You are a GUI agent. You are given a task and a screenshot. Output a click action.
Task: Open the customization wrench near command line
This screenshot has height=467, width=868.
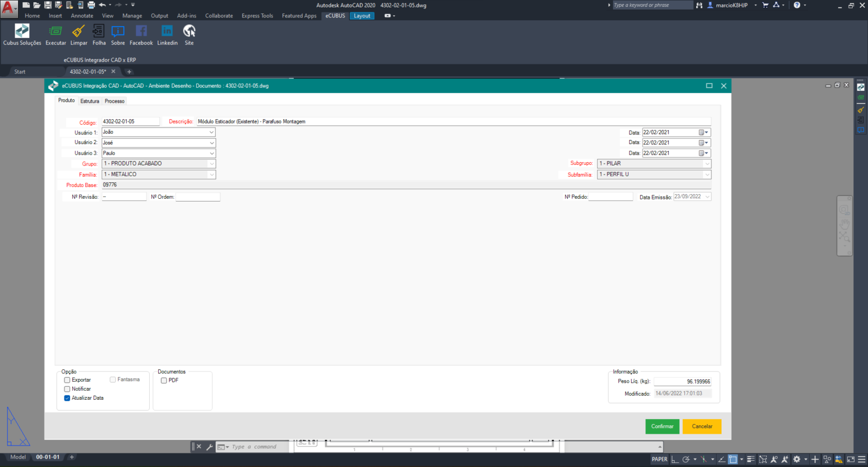(210, 447)
